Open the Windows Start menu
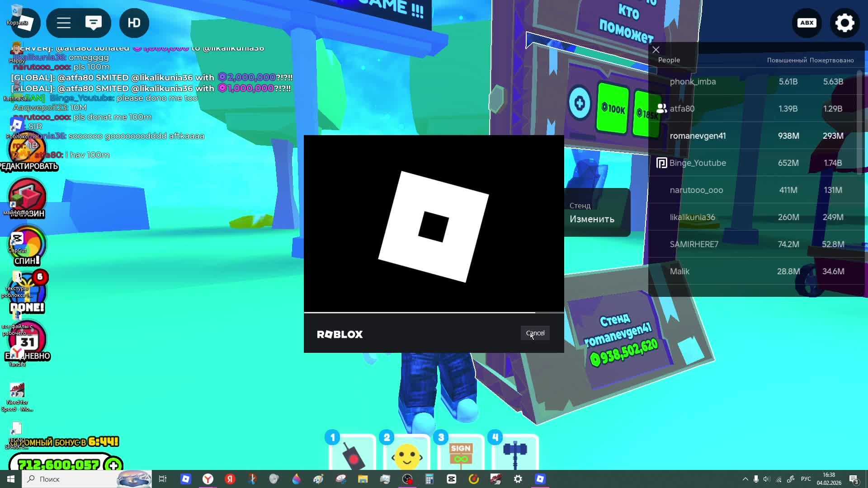This screenshot has width=868, height=488. 11,479
